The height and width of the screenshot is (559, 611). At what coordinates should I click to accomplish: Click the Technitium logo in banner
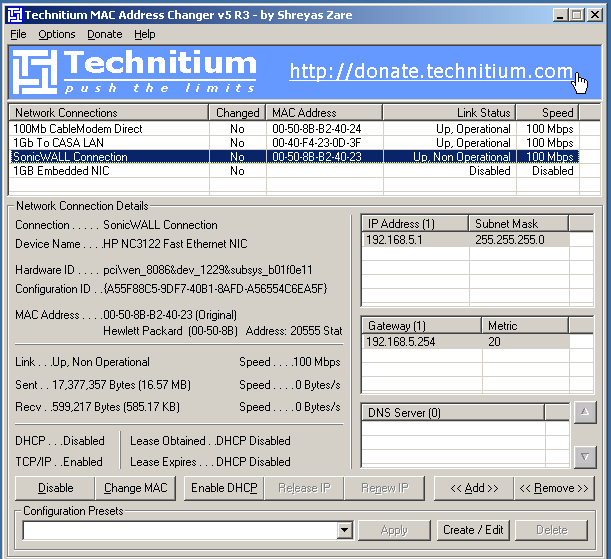pyautogui.click(x=134, y=72)
